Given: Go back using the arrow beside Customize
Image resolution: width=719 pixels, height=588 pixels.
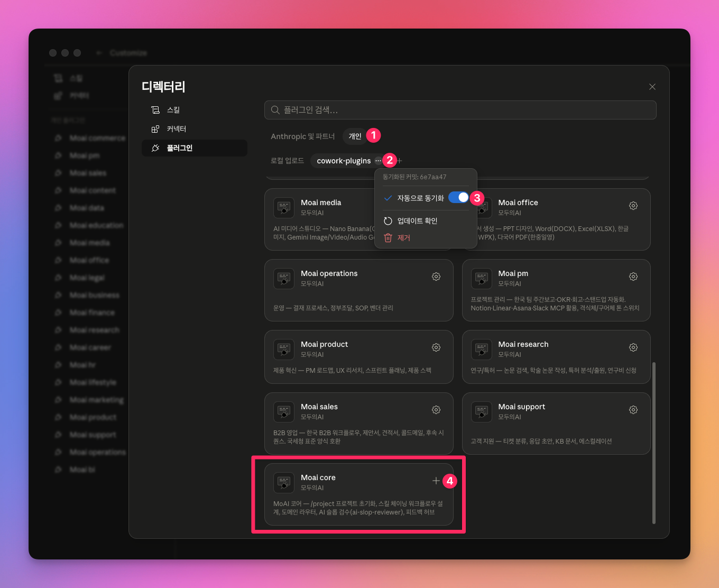Looking at the screenshot, I should pyautogui.click(x=99, y=53).
